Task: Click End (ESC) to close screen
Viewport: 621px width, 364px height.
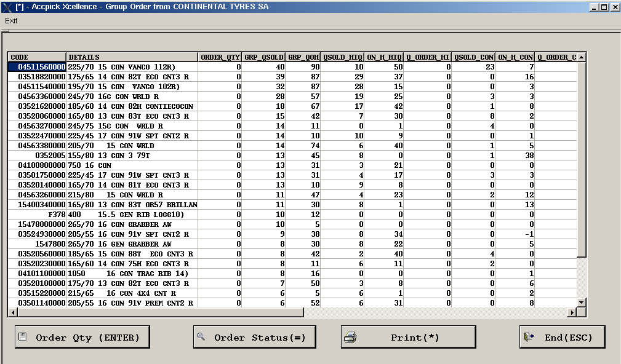Action: [x=563, y=337]
